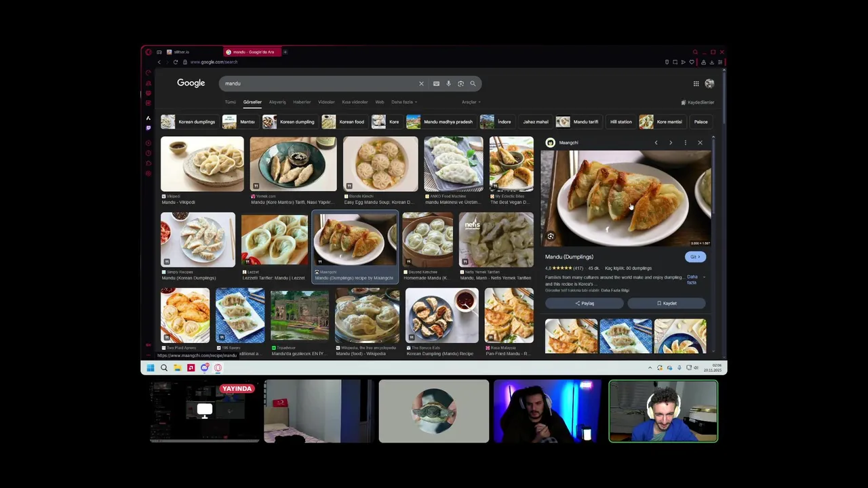Switch to the Haberler tab
868x488 pixels.
(x=302, y=102)
